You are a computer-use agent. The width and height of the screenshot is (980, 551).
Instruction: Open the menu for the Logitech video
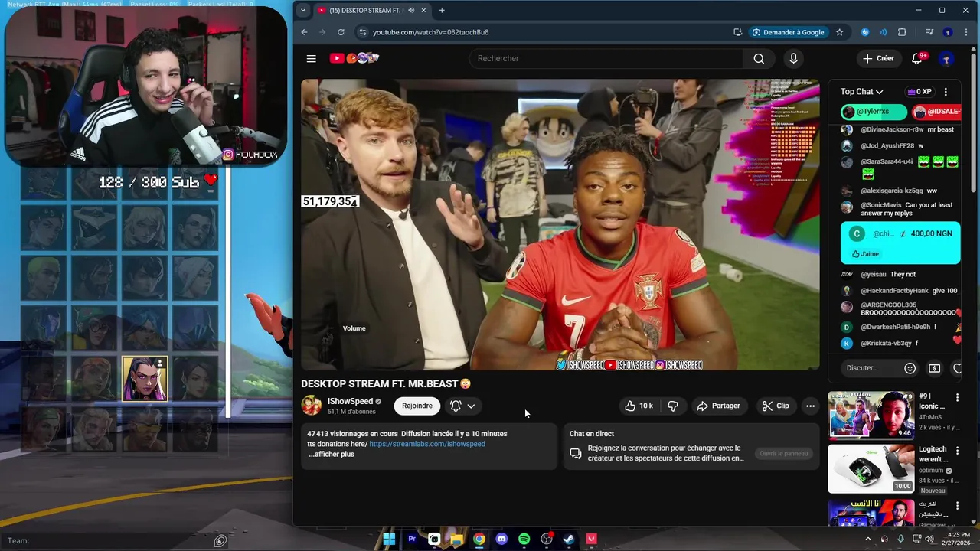point(957,450)
